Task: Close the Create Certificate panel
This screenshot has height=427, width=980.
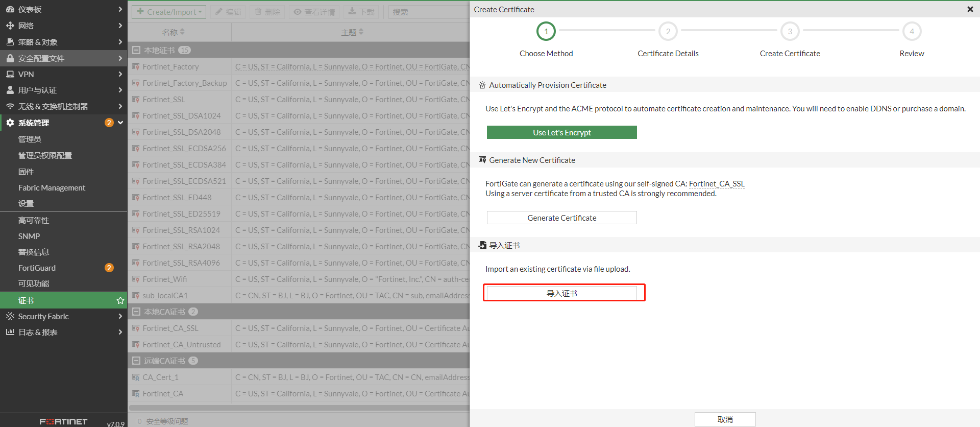Action: (970, 9)
